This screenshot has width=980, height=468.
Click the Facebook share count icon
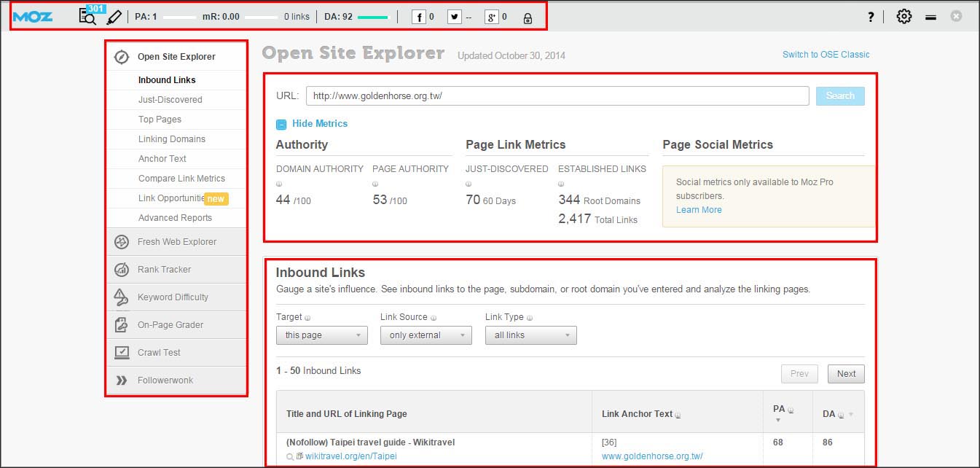(419, 17)
